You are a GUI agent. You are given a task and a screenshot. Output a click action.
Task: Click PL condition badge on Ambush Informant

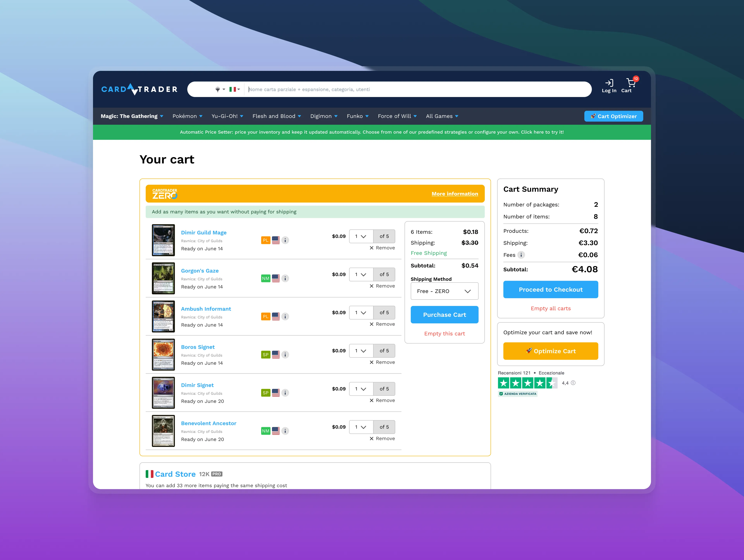point(265,317)
